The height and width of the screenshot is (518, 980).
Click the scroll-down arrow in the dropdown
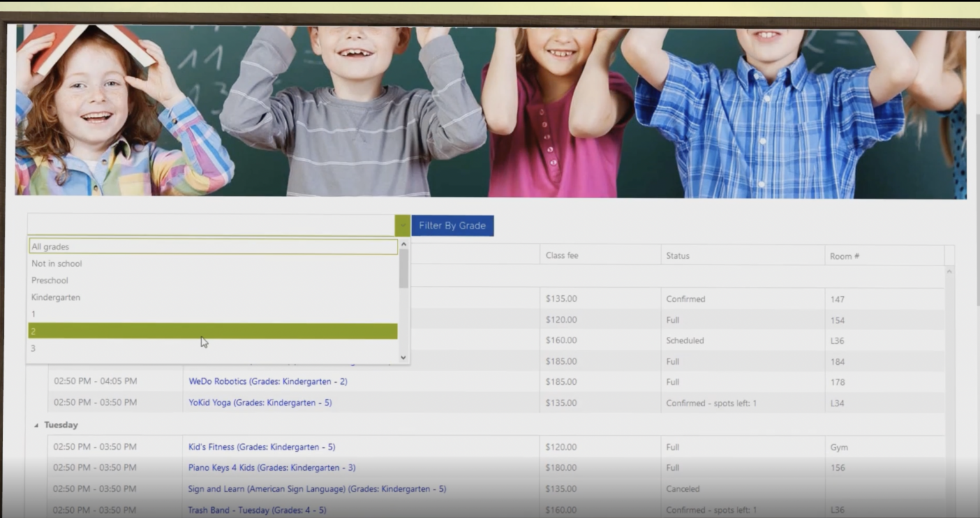pyautogui.click(x=404, y=357)
